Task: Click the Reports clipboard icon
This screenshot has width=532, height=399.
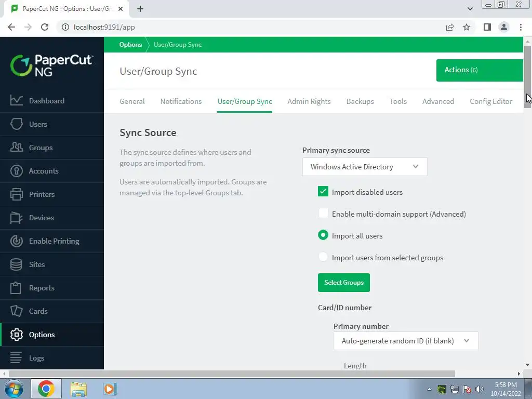Action: [16, 288]
